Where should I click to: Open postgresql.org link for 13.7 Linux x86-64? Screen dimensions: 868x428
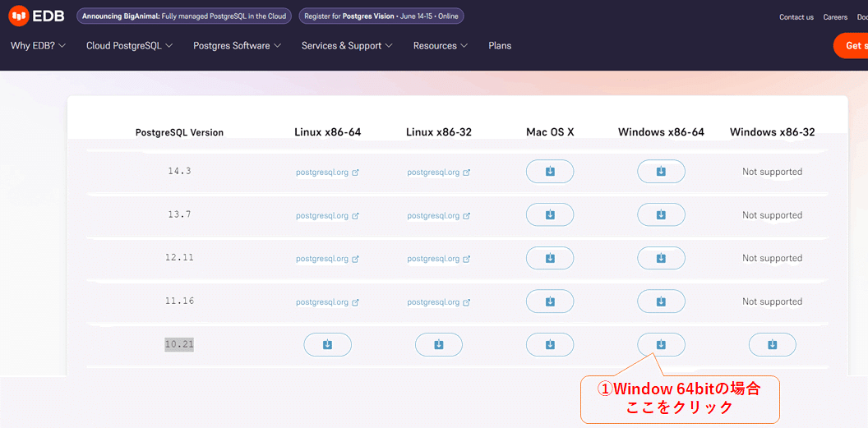[327, 215]
